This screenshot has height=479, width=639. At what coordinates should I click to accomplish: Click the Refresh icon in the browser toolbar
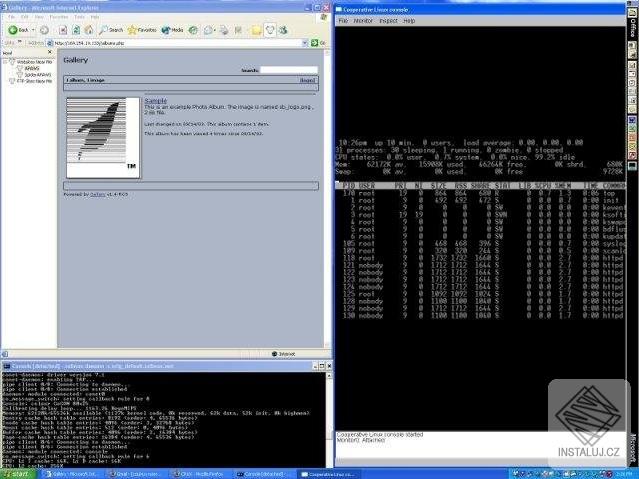(x=76, y=30)
